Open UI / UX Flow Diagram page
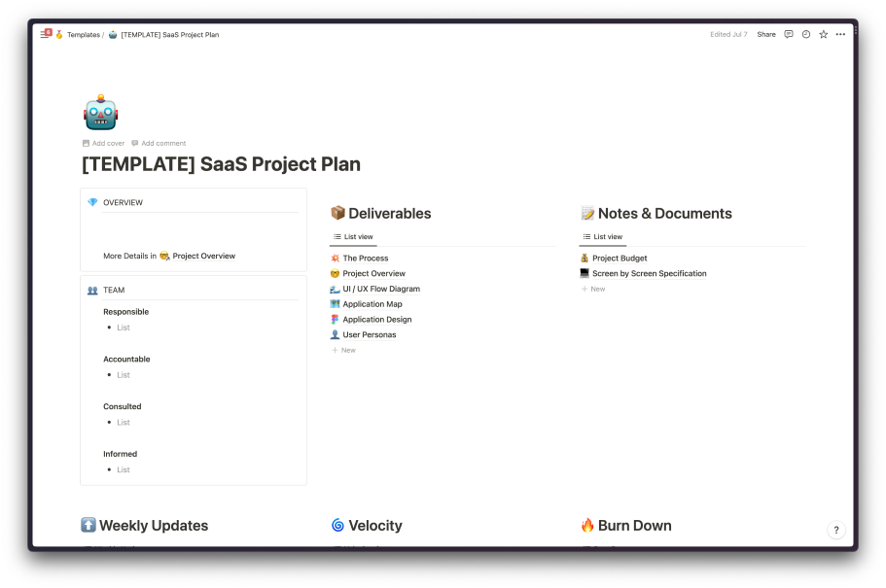The height and width of the screenshot is (588, 886). pos(381,289)
